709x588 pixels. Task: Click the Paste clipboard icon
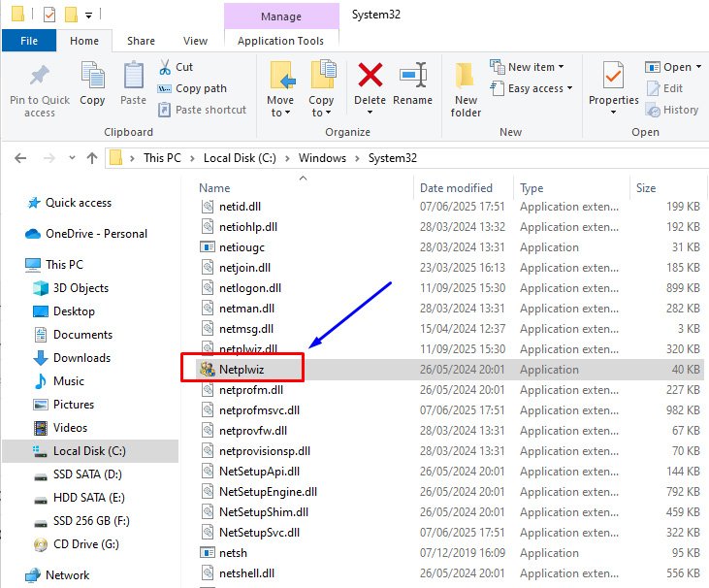(134, 75)
